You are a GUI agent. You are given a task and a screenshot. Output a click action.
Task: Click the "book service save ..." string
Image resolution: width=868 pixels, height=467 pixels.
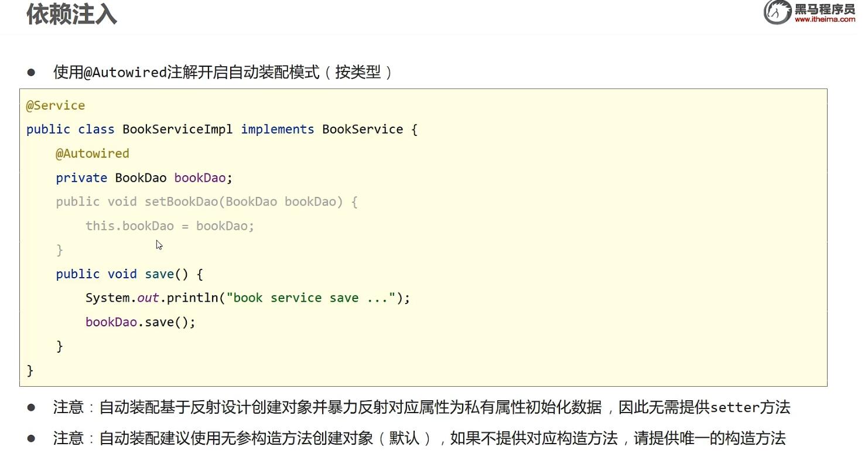311,298
